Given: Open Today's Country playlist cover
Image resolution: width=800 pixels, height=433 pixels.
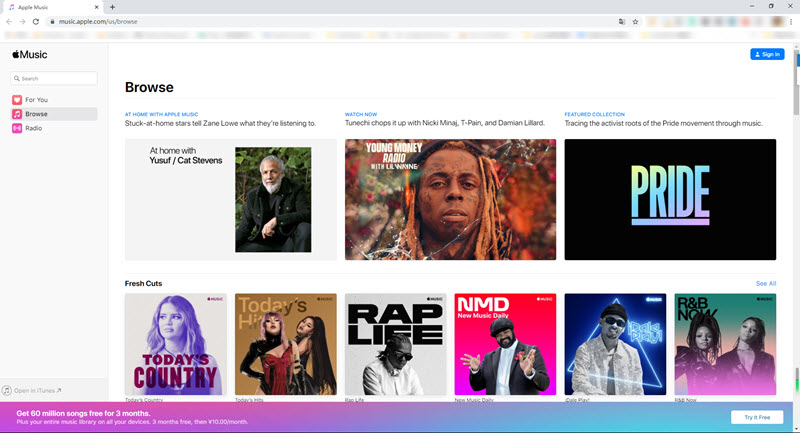Looking at the screenshot, I should 176,344.
